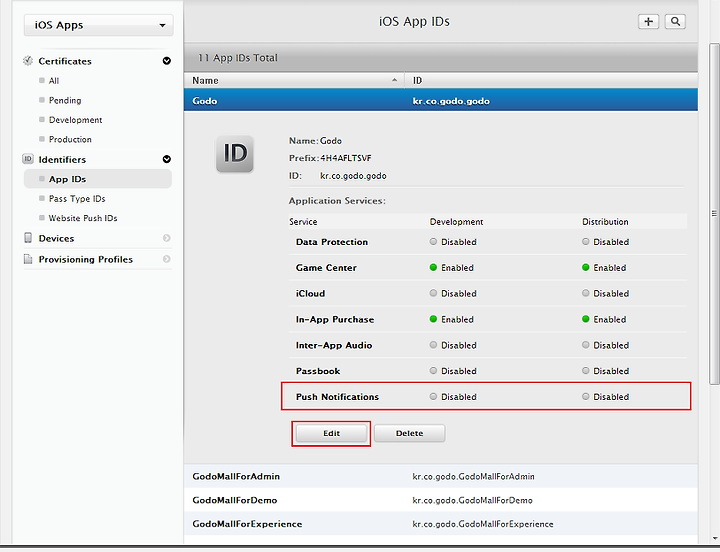Click the Devices sidebar label
Viewport: 720px width, 552px height.
tap(56, 238)
